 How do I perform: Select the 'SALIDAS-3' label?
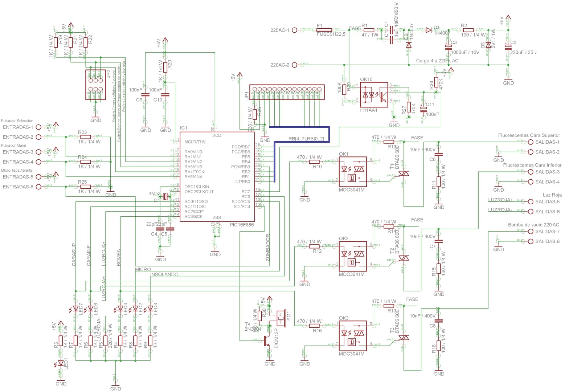[x=548, y=172]
